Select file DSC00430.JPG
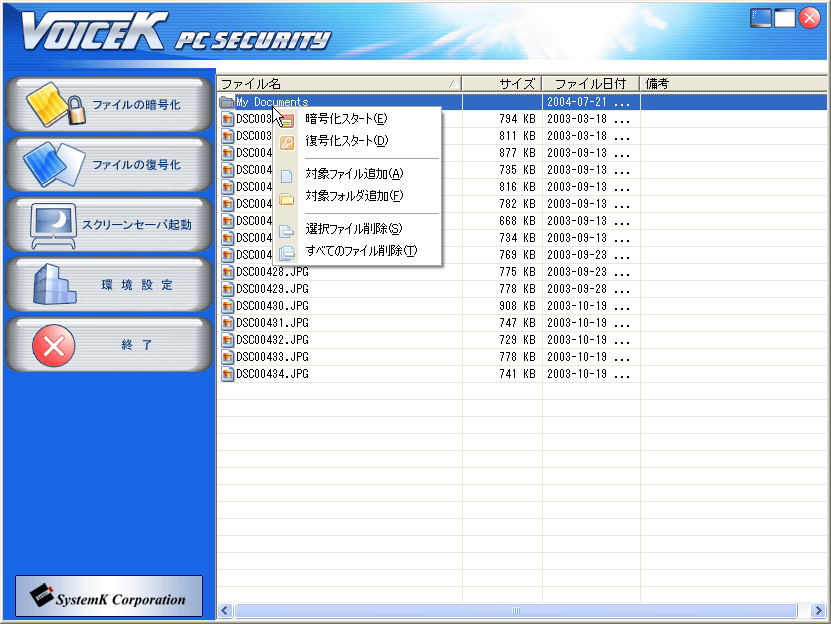The image size is (831, 624). tap(272, 306)
